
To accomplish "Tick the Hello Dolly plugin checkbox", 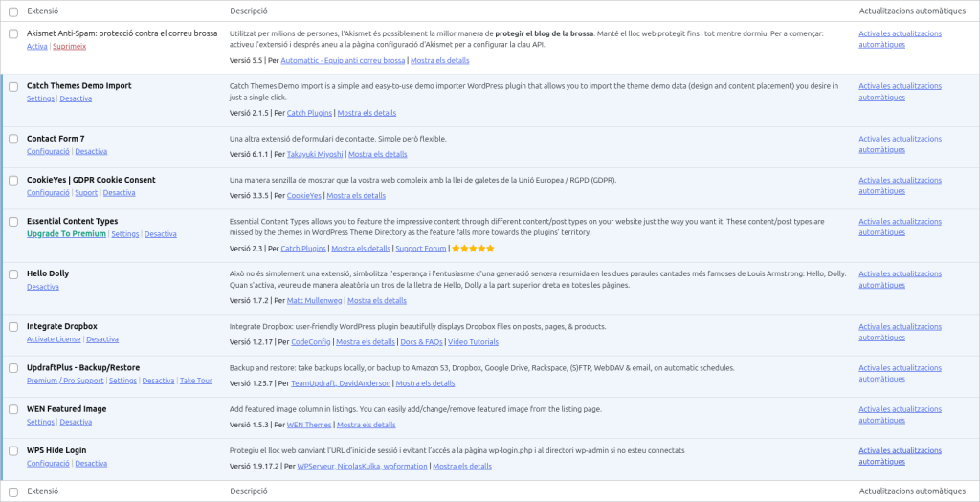I will click(13, 273).
